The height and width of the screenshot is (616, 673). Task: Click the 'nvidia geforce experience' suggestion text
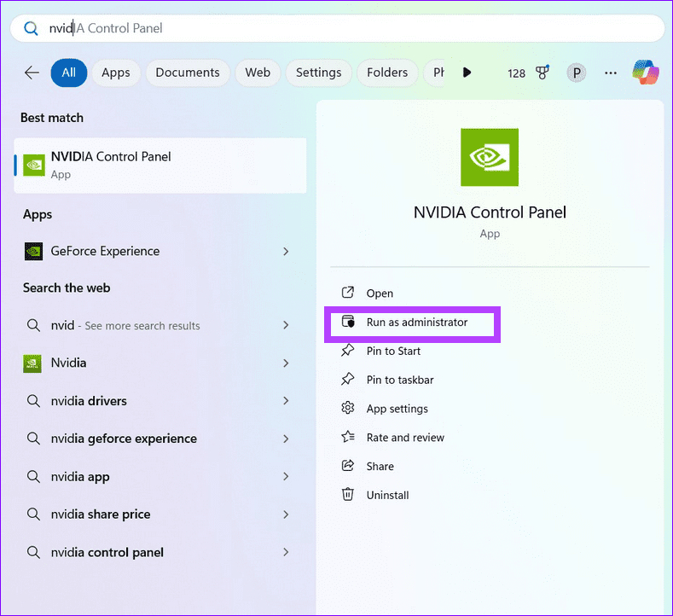[x=124, y=439]
